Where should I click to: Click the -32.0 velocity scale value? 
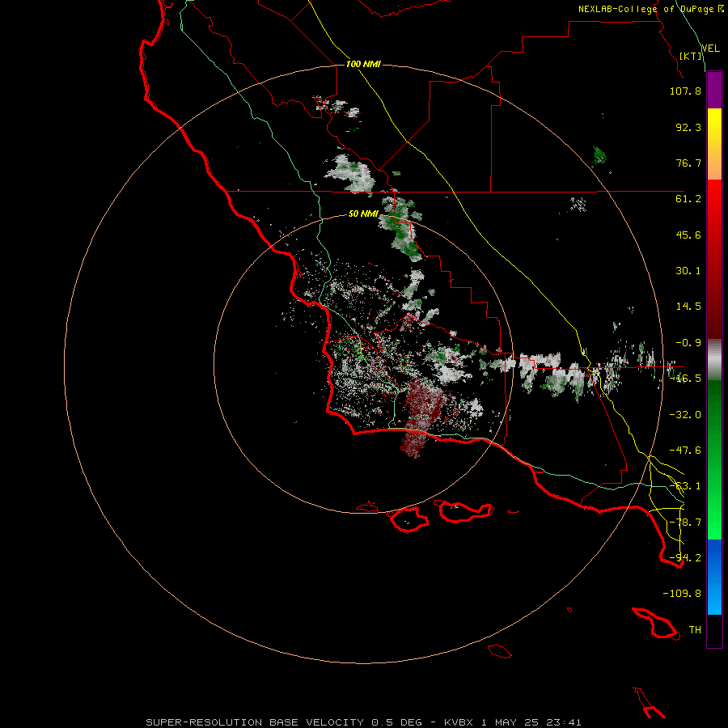click(685, 415)
